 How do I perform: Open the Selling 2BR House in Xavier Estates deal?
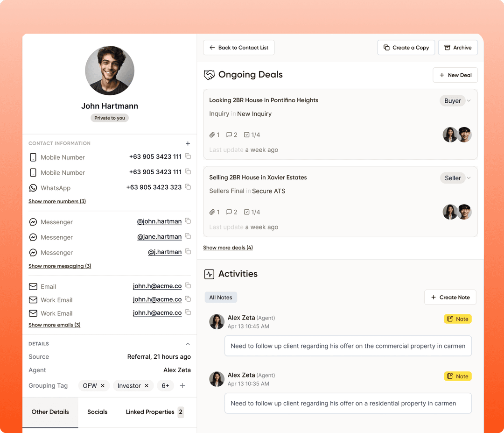coord(258,177)
